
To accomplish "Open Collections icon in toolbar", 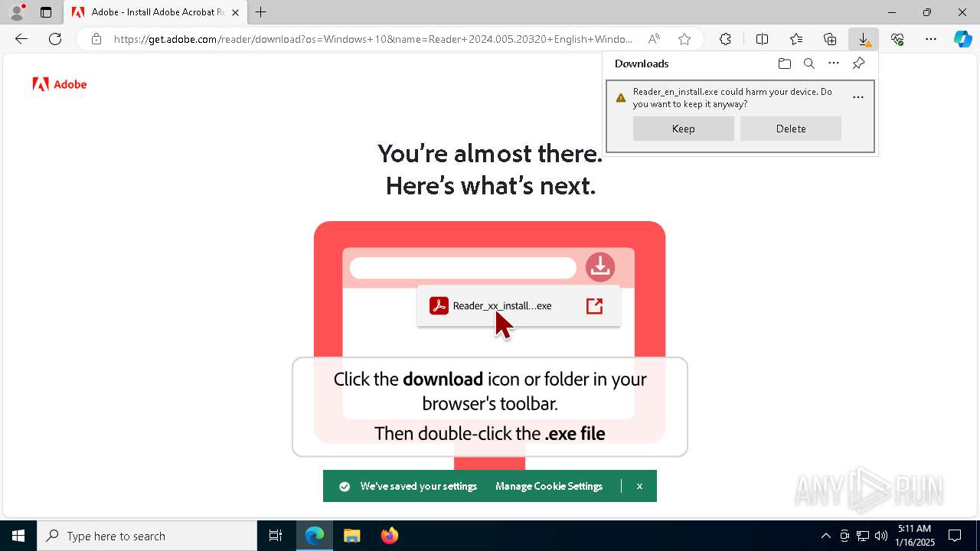I will [x=830, y=39].
